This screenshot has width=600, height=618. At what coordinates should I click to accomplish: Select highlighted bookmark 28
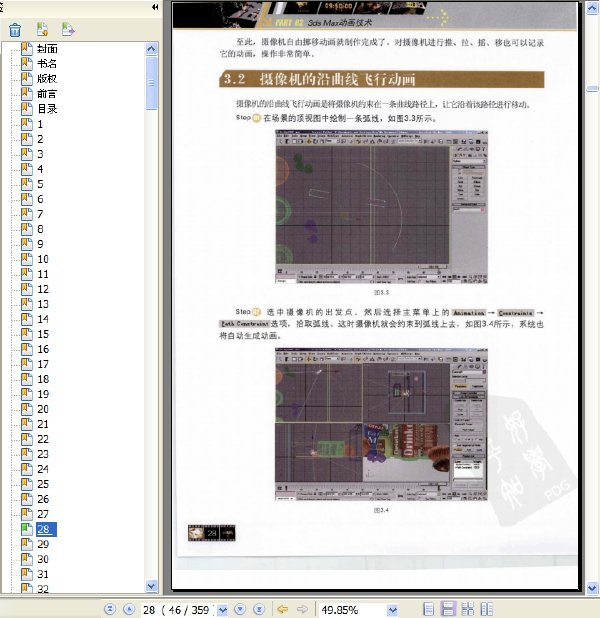[46, 529]
